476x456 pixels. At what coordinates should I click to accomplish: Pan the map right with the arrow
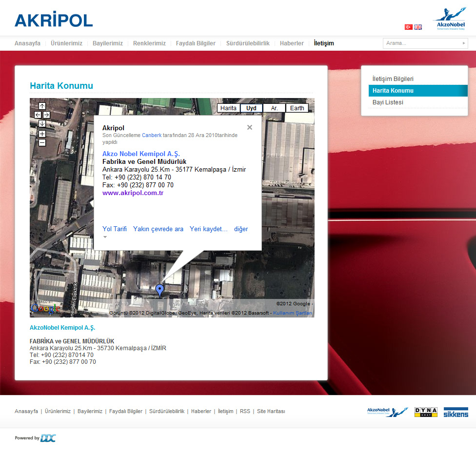tap(46, 115)
